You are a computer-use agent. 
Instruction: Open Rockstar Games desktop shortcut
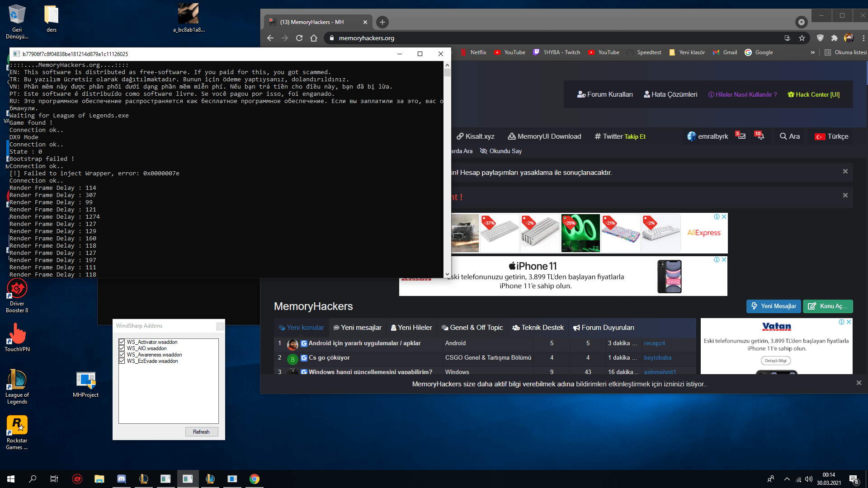pos(17,432)
